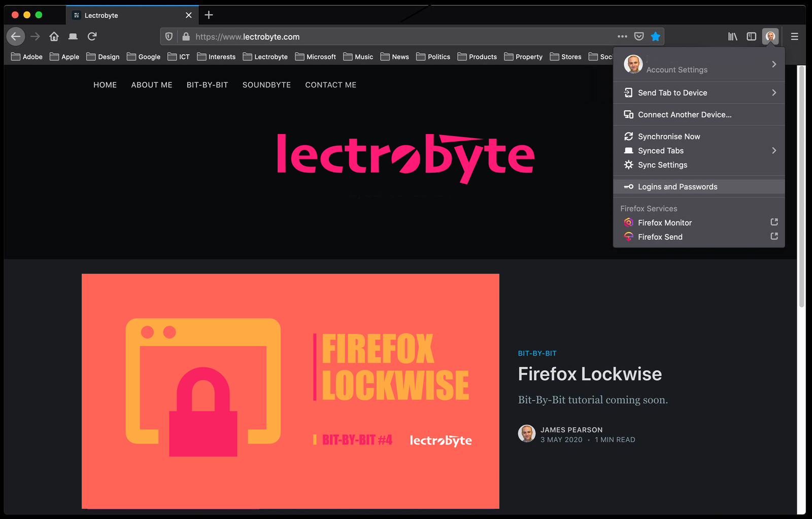Open a new tab with plus button
The height and width of the screenshot is (519, 812).
[209, 15]
